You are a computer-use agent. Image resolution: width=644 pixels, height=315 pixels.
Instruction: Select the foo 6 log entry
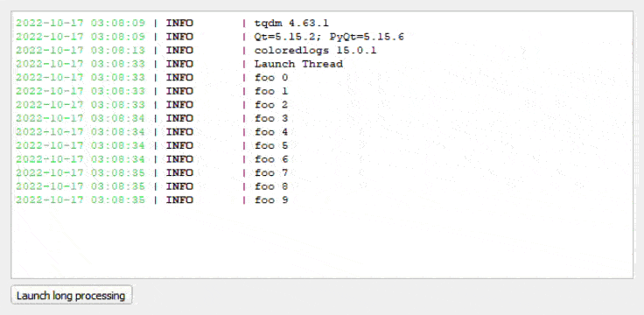click(271, 159)
